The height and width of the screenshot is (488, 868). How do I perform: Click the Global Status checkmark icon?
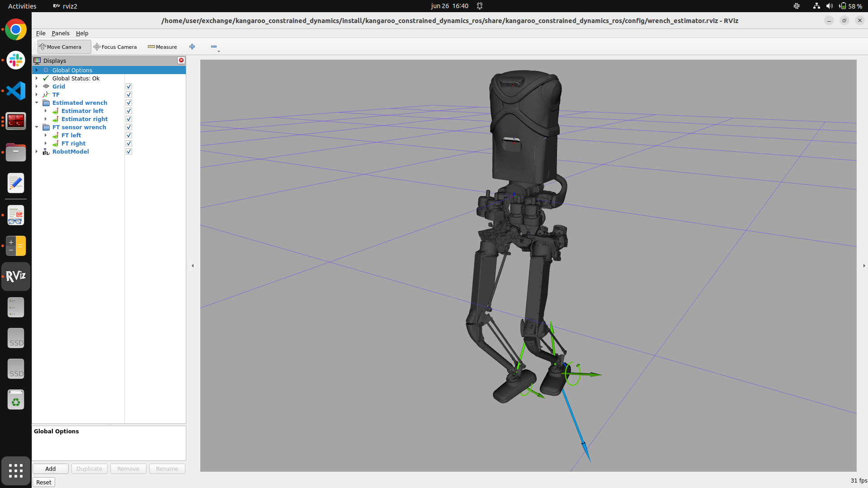pos(46,78)
